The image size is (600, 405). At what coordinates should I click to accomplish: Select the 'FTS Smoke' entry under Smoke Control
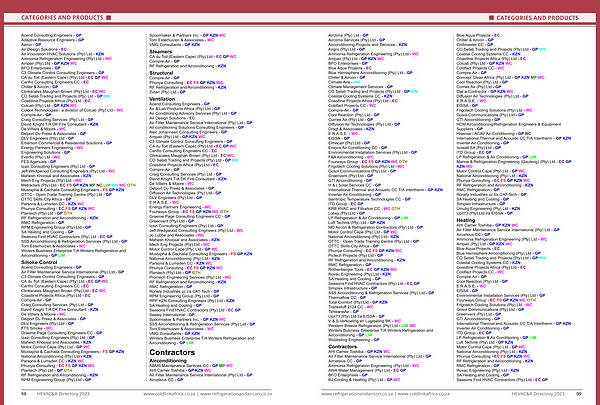[x=37, y=328]
